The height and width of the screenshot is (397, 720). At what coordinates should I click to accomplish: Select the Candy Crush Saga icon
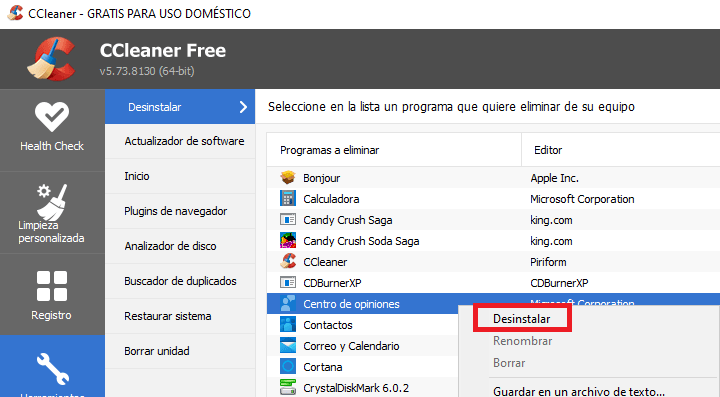[x=288, y=220]
